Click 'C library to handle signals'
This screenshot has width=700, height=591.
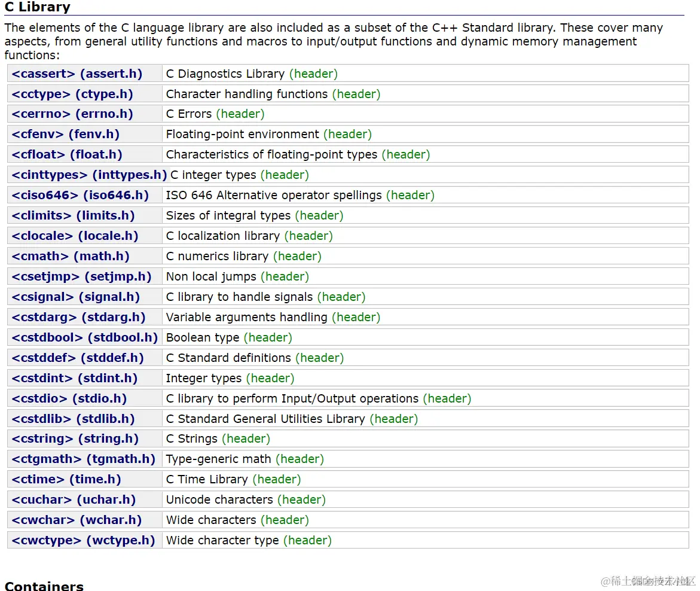click(x=239, y=297)
